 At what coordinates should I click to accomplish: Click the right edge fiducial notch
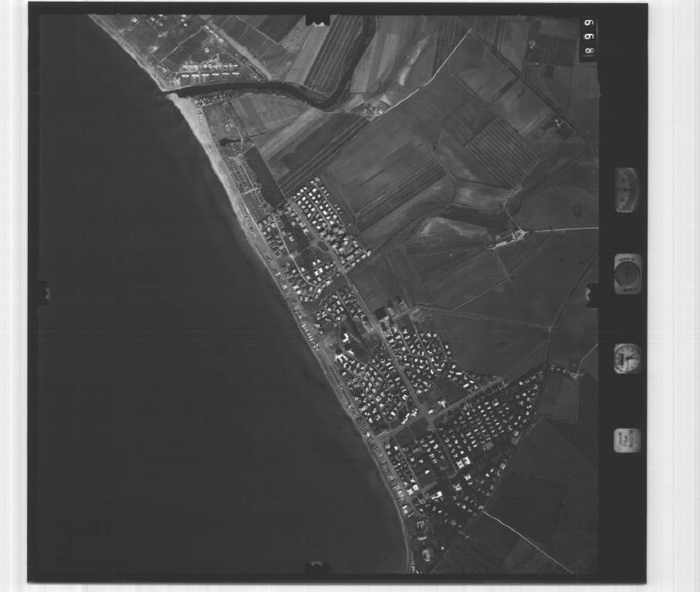click(x=591, y=293)
